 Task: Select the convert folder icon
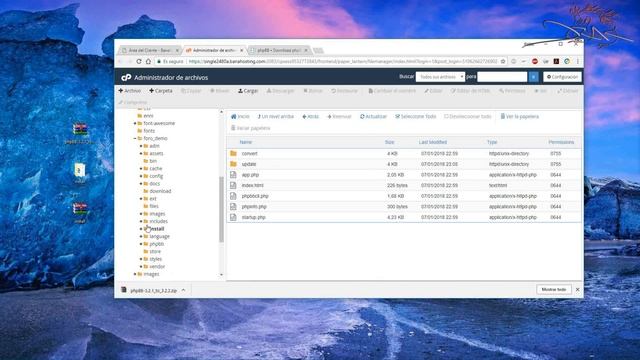coord(233,153)
